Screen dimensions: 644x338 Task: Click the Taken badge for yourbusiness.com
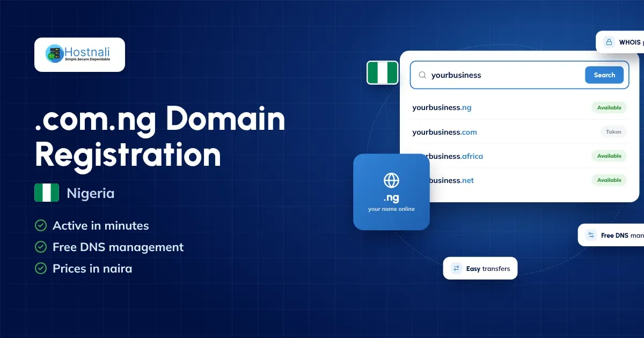click(613, 131)
